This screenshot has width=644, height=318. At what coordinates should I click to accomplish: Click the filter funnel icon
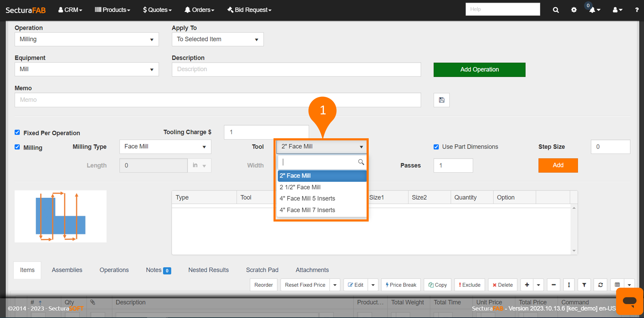tap(584, 285)
